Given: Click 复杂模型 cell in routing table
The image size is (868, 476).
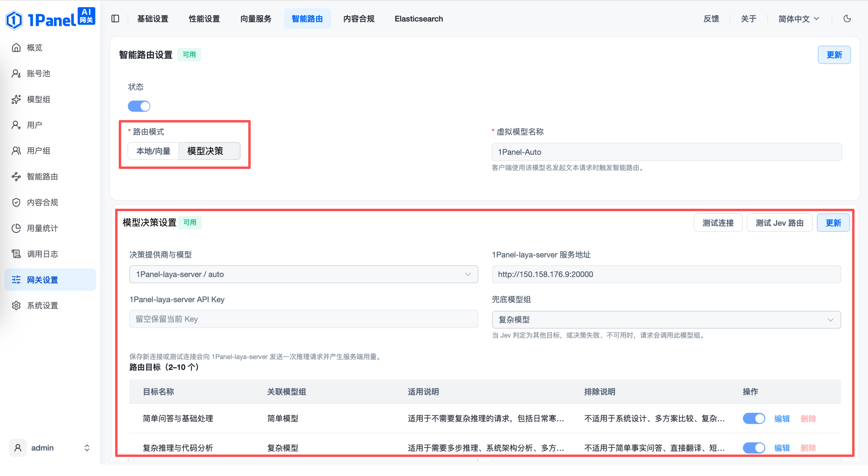Looking at the screenshot, I should click(x=282, y=448).
